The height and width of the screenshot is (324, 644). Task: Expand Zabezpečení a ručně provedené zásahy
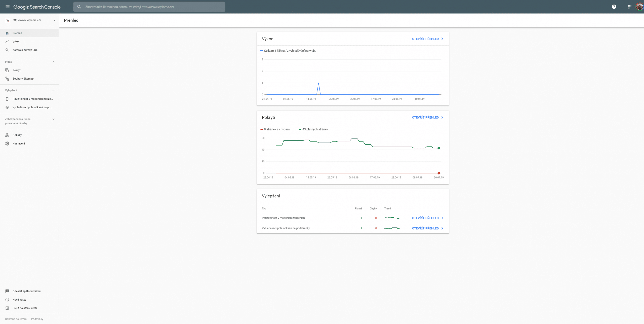pyautogui.click(x=53, y=119)
